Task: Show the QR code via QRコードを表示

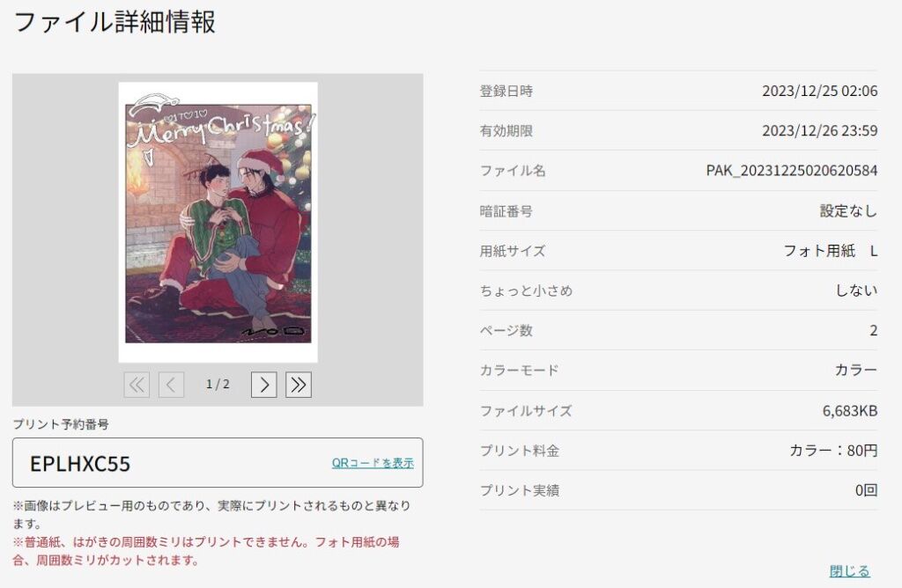Action: point(373,463)
